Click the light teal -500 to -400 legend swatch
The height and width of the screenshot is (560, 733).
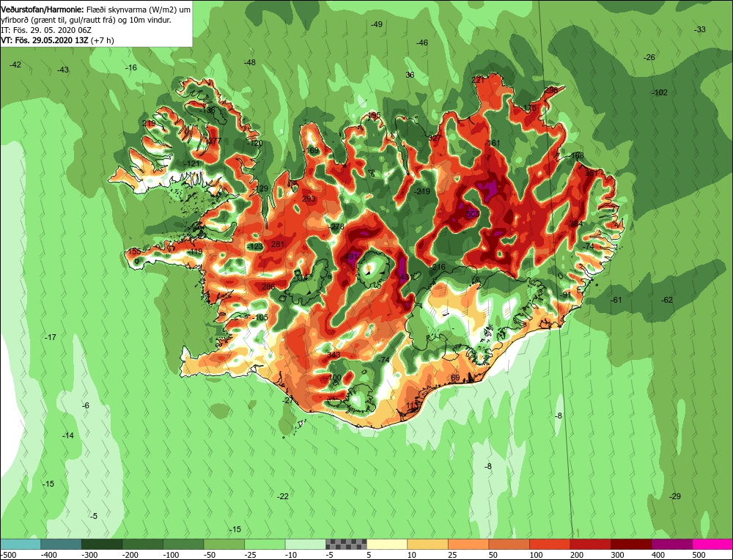[x=21, y=544]
